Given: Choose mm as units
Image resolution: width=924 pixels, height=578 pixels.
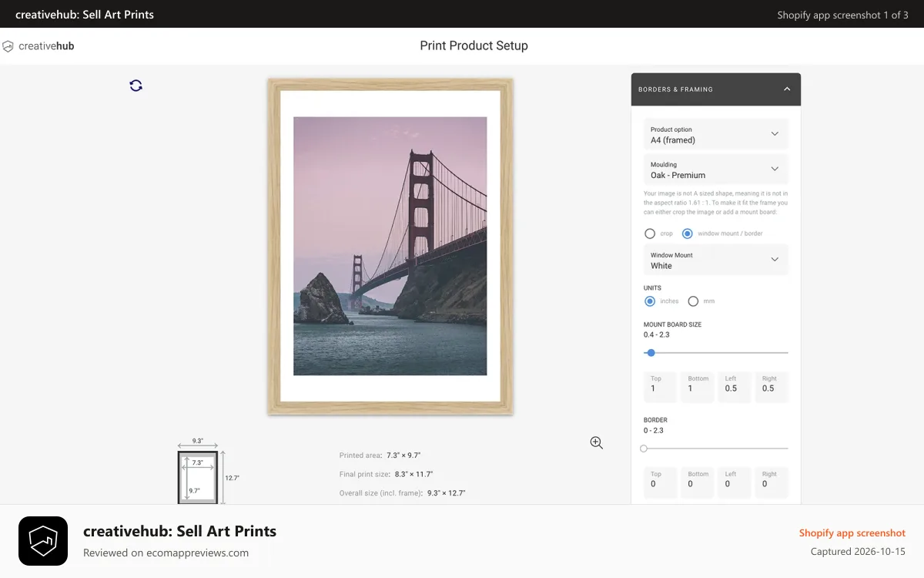Looking at the screenshot, I should click(693, 301).
